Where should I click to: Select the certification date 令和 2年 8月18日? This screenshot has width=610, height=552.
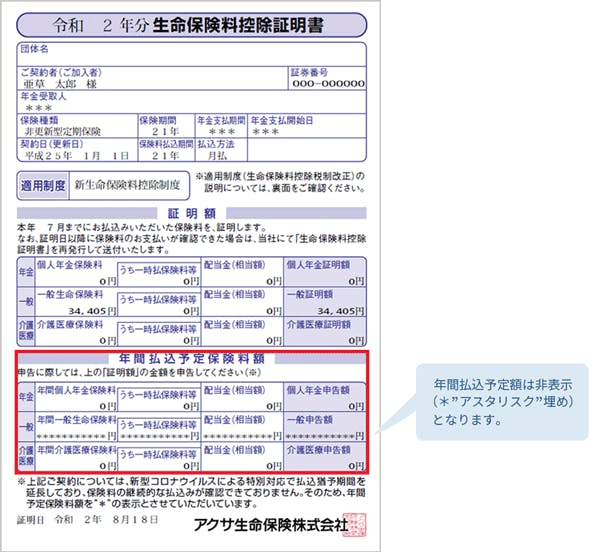(106, 520)
